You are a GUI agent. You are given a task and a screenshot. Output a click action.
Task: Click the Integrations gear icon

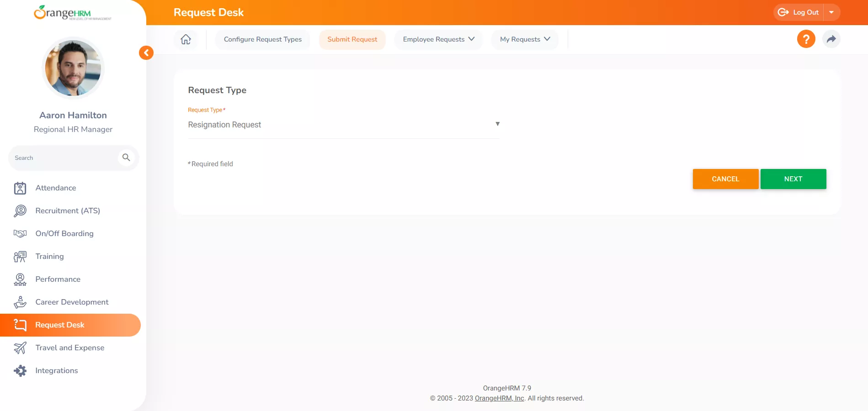(x=20, y=371)
